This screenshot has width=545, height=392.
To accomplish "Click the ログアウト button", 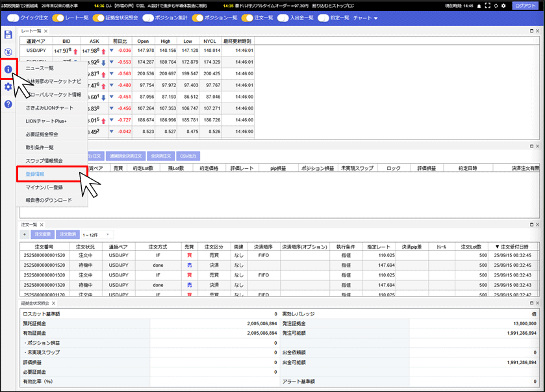I will pos(526,5).
